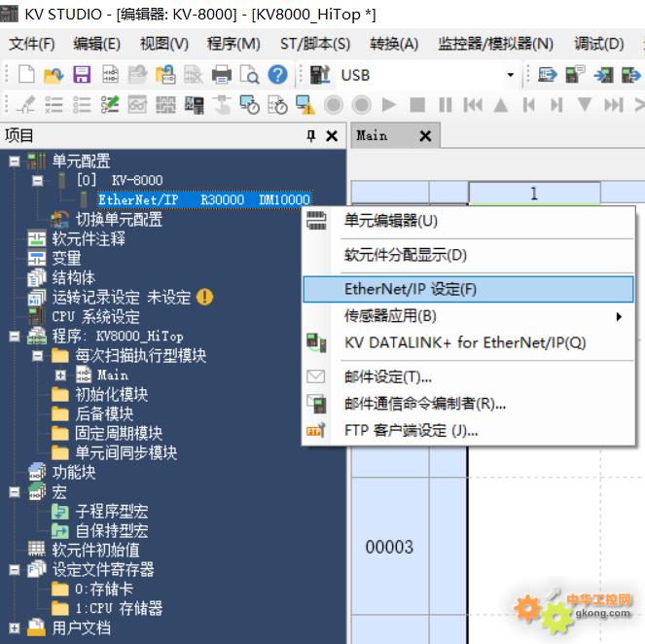Open the 程序(M) menu
Image resolution: width=645 pixels, height=644 pixels.
[233, 43]
